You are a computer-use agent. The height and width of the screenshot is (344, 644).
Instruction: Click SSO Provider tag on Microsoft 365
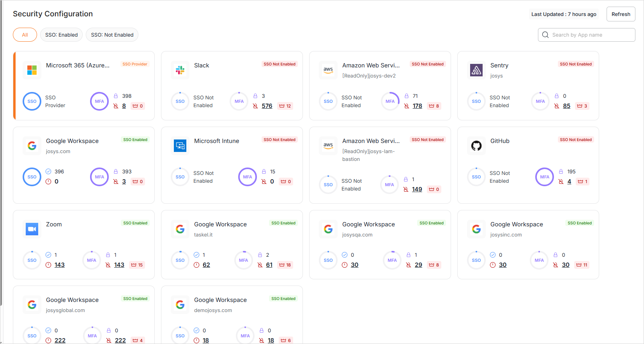[x=135, y=64]
